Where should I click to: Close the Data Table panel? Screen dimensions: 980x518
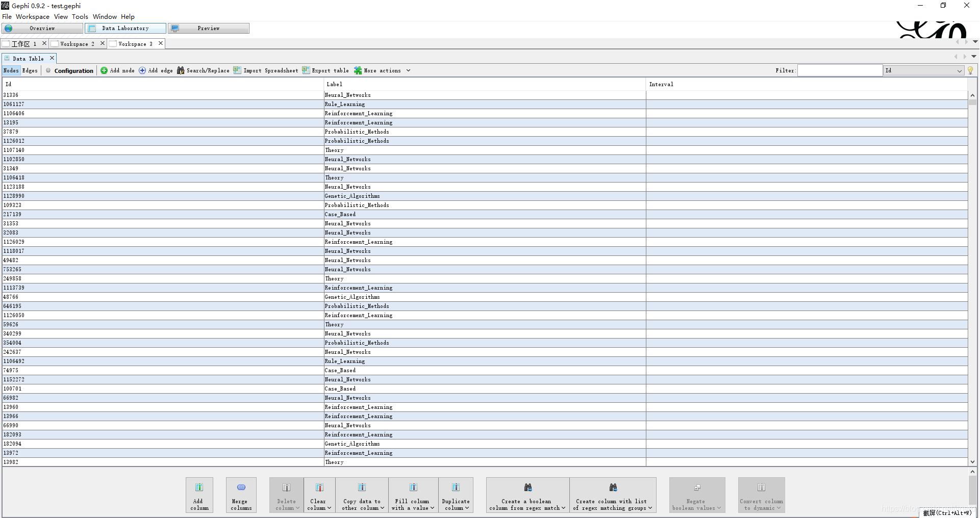[52, 58]
